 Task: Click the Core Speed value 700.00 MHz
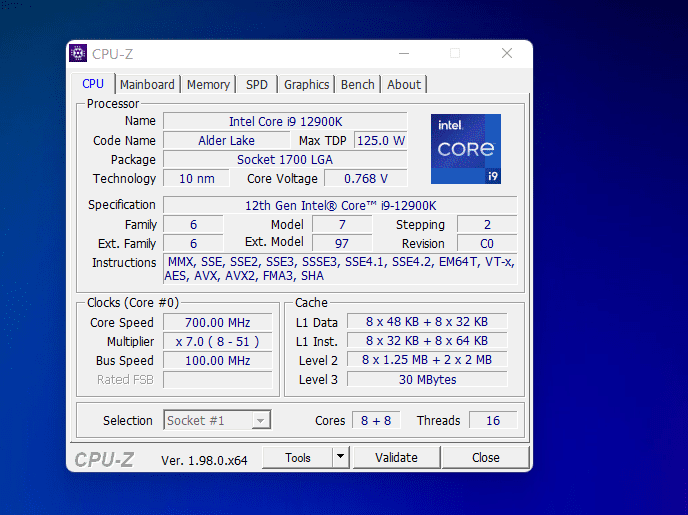point(218,322)
